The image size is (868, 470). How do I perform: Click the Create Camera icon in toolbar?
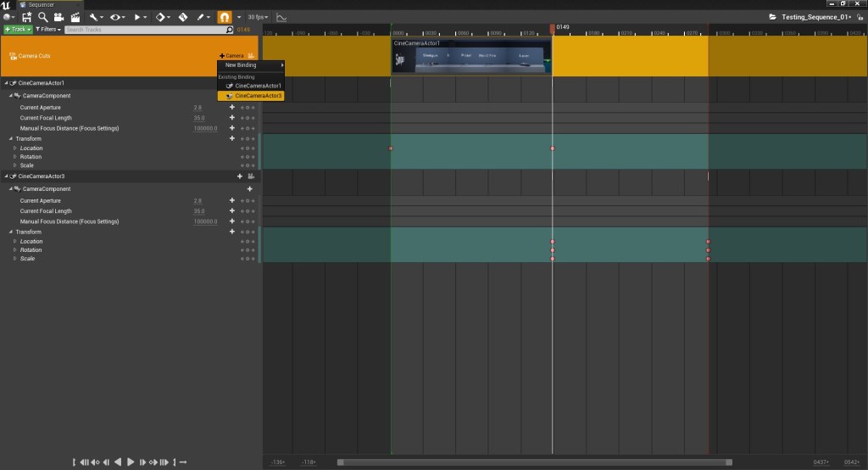tap(58, 17)
